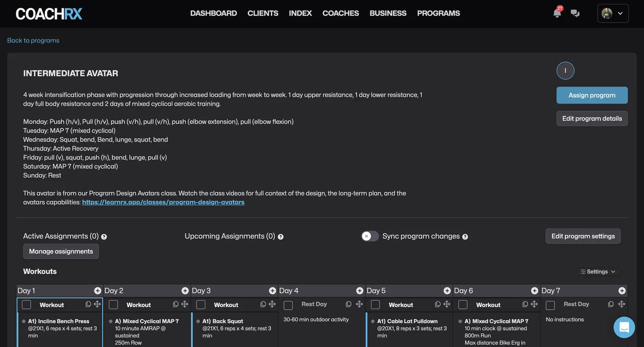Click the circular 'I' program badge
644x347 pixels.
point(565,70)
